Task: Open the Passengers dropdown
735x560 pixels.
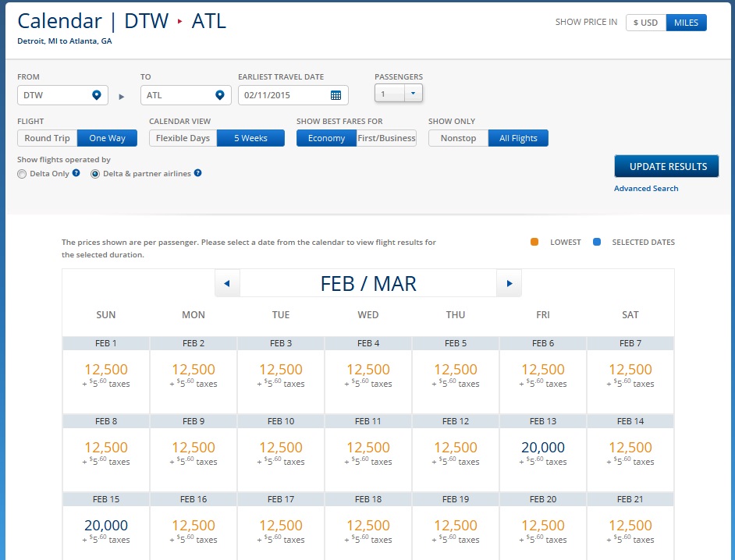Action: (x=414, y=94)
